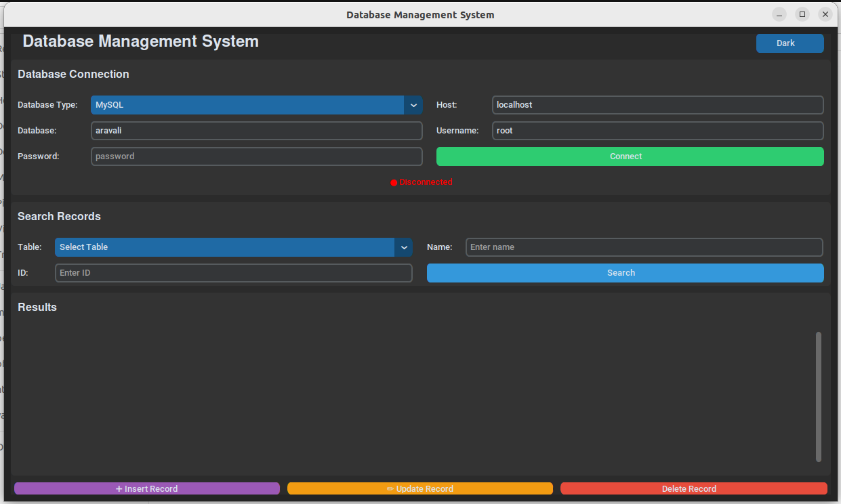Maximize the application window
The height and width of the screenshot is (504, 841).
(802, 14)
